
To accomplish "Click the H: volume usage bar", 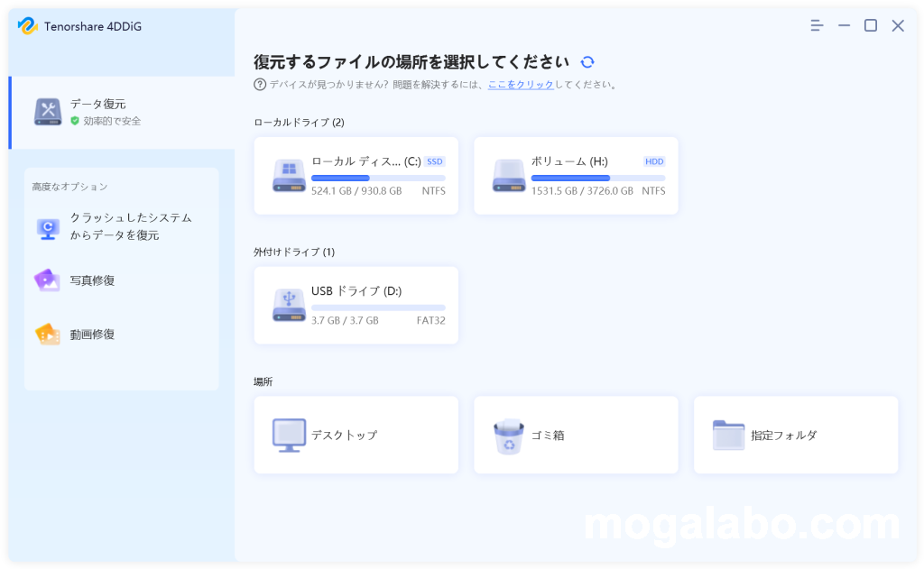I will 597,179.
